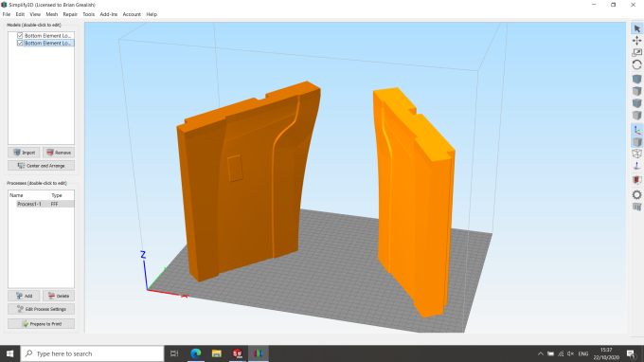The width and height of the screenshot is (644, 362).
Task: Open machine control panel gear
Action: coord(636,195)
